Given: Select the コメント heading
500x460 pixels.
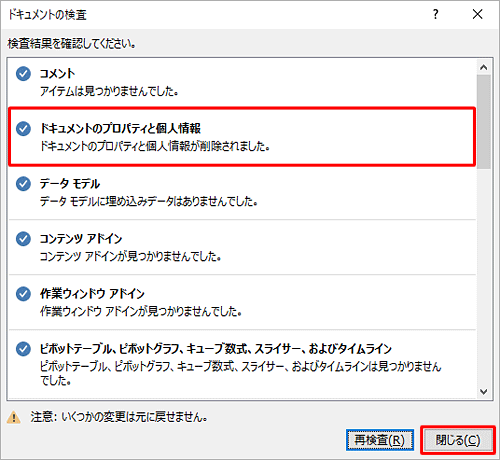Looking at the screenshot, I should (x=58, y=73).
